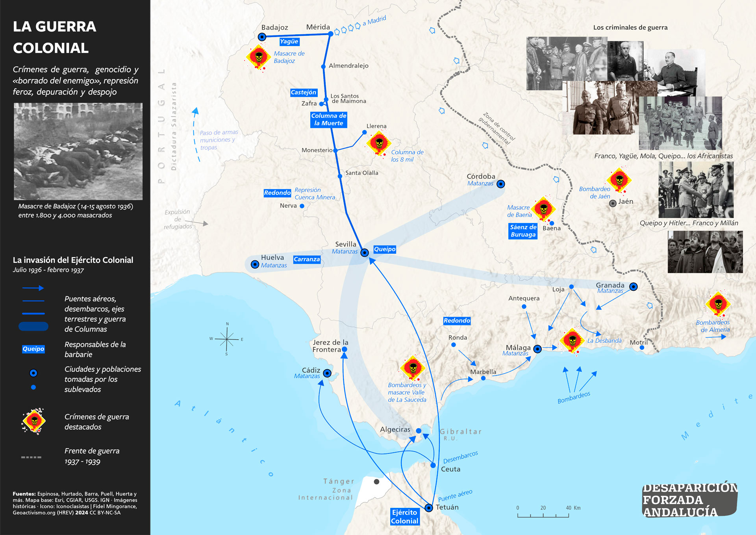
Task: Click the Queipo label next to Sevilla
Action: click(x=384, y=249)
